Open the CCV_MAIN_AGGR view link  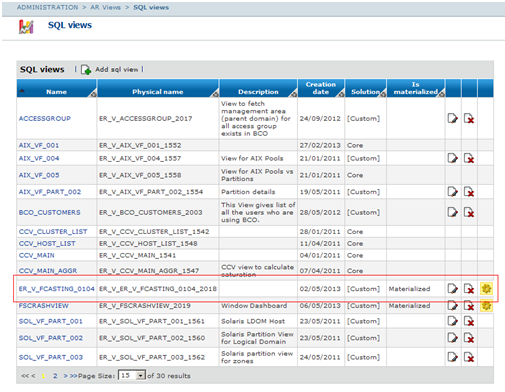coord(48,271)
